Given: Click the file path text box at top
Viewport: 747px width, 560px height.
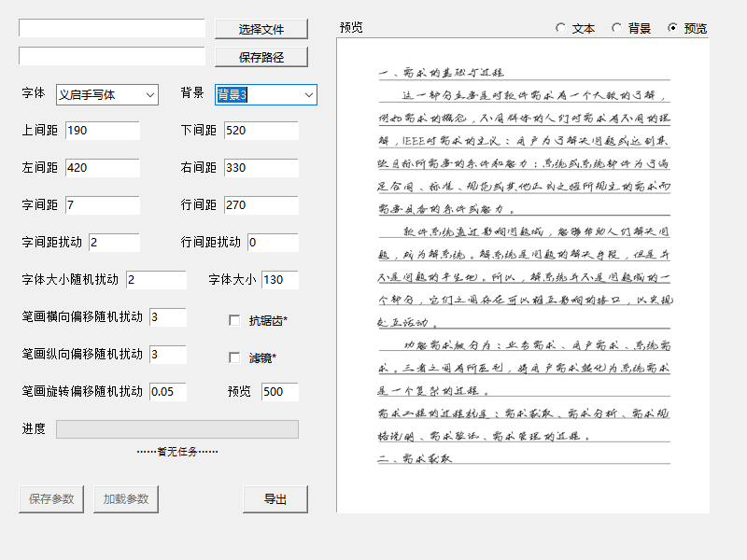Looking at the screenshot, I should coord(111,29).
